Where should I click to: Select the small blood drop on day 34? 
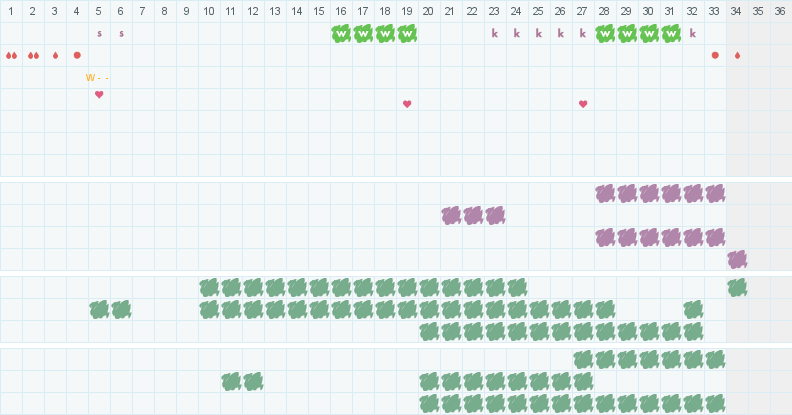point(737,55)
